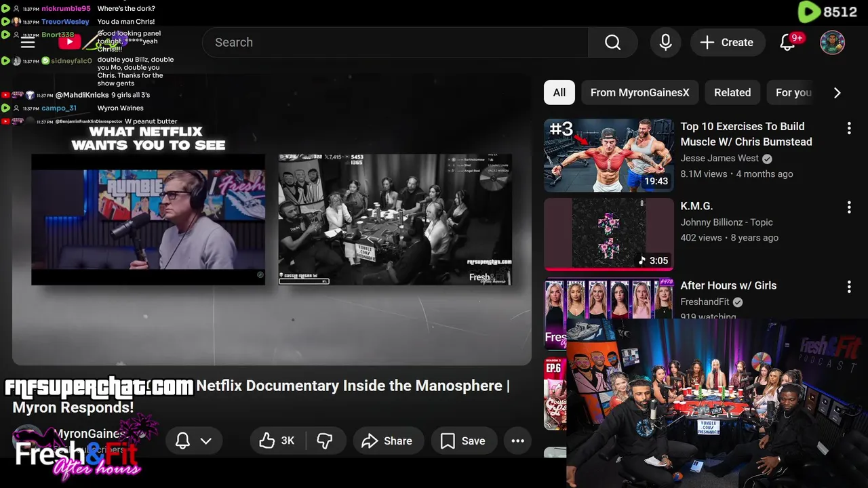Select the From MyronGainesX chip

coord(639,93)
